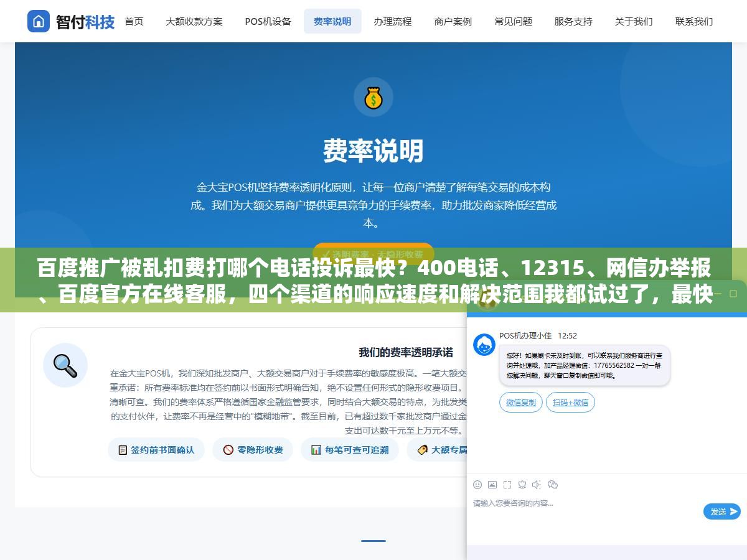This screenshot has width=747, height=560.
Task: Open the emoji picker in chat
Action: (477, 484)
